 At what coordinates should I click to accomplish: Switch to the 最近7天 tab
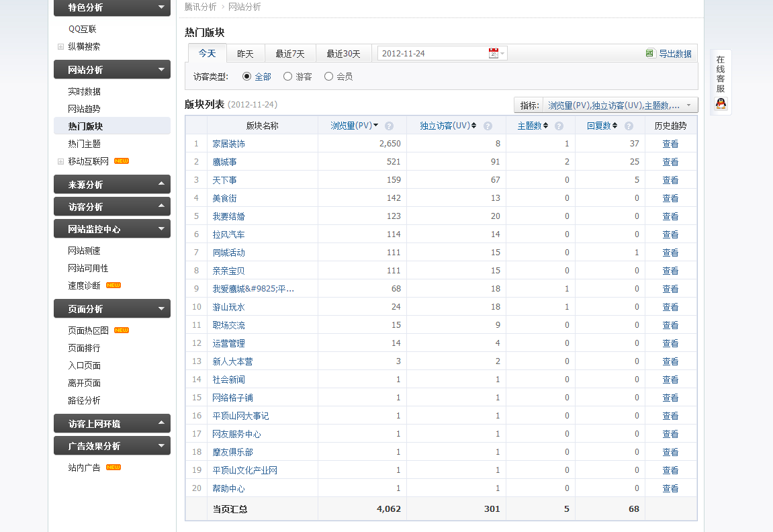click(290, 53)
